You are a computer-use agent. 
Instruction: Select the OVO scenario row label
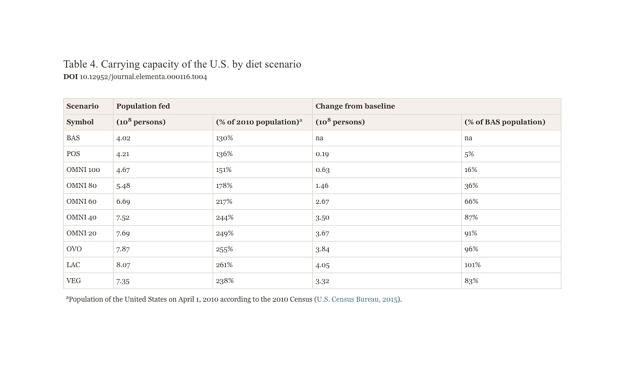74,249
